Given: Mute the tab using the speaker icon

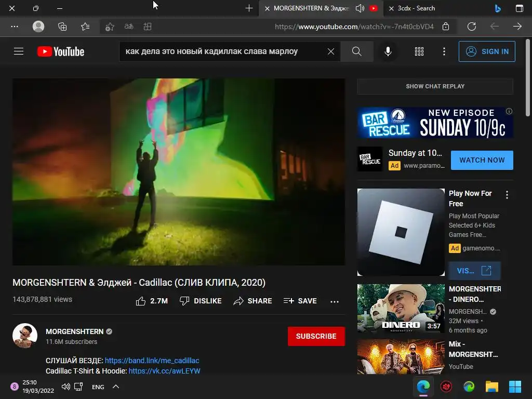Looking at the screenshot, I should click(360, 8).
